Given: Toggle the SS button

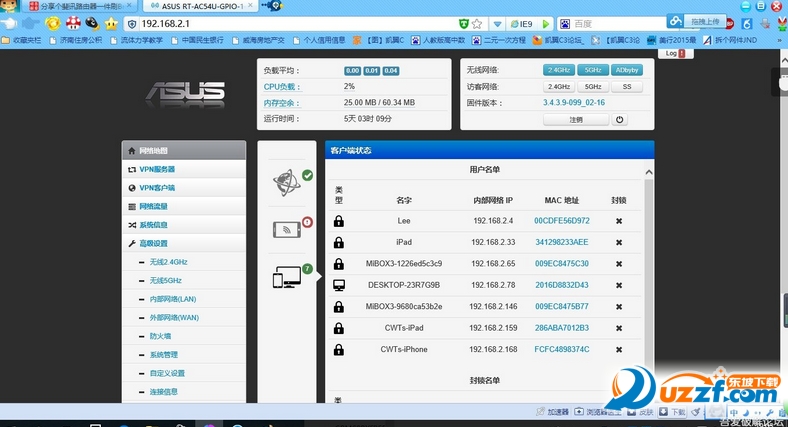Looking at the screenshot, I should click(x=627, y=87).
